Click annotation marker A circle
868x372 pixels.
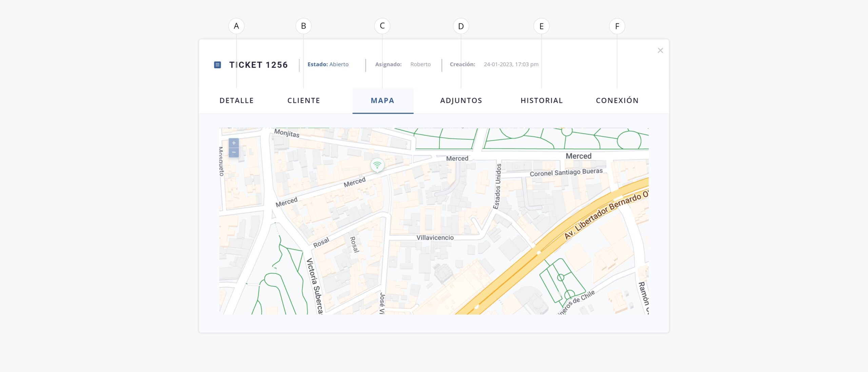click(236, 26)
